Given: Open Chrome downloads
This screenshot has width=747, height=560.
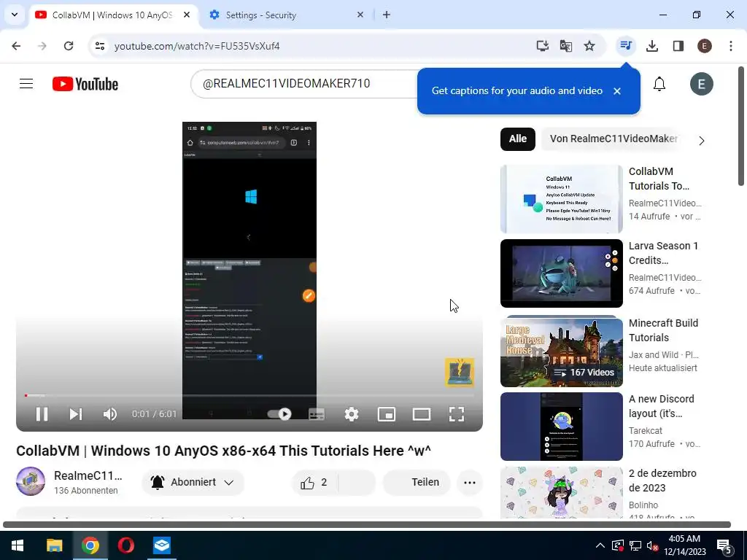Looking at the screenshot, I should (651, 46).
